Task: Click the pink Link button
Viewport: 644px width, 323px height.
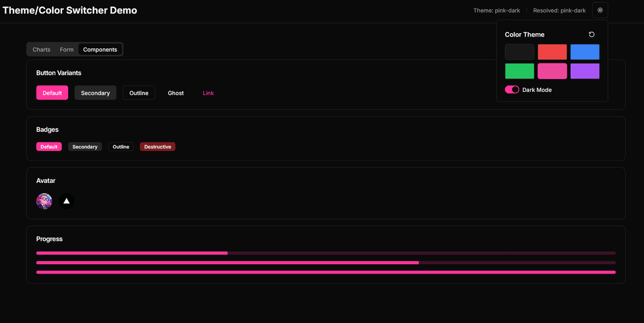Action: click(x=208, y=92)
